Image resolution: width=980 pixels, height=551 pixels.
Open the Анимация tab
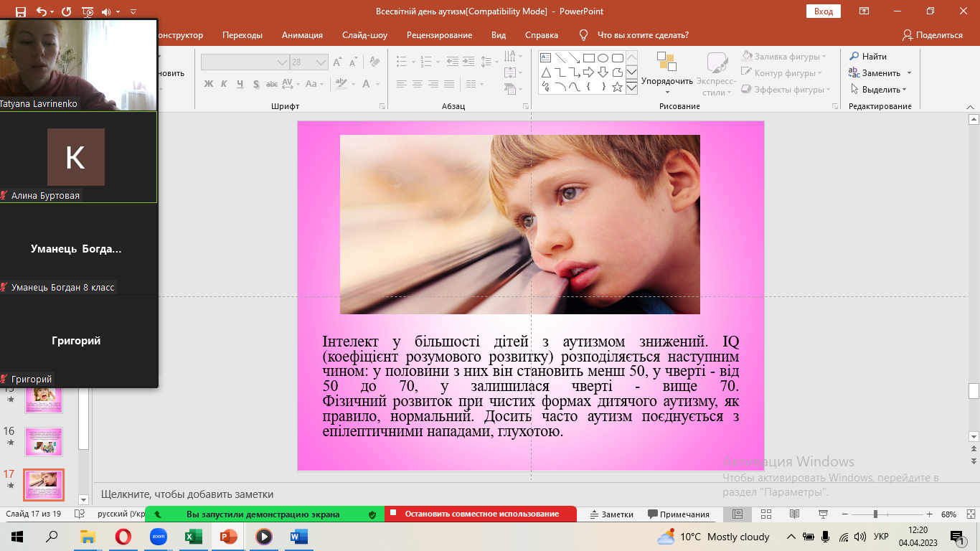tap(302, 34)
